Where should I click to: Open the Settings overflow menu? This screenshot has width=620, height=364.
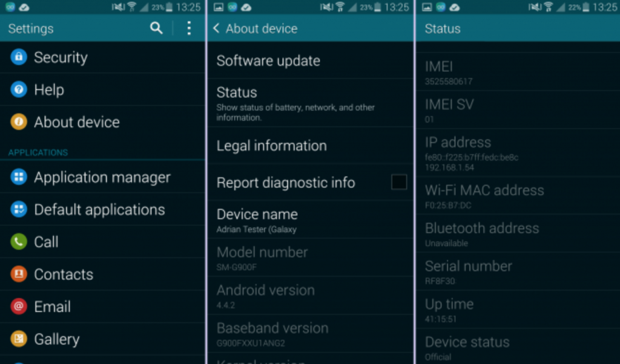[x=188, y=28]
